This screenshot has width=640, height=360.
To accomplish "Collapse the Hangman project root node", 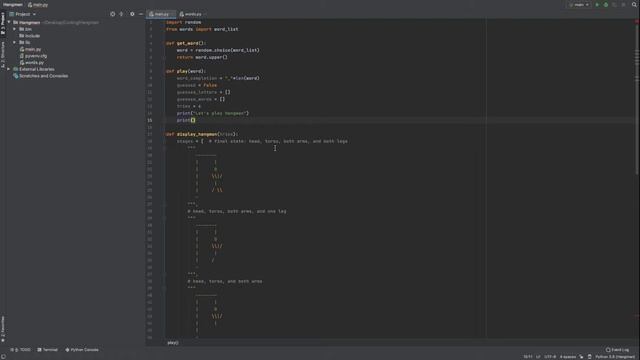I will (x=9, y=22).
